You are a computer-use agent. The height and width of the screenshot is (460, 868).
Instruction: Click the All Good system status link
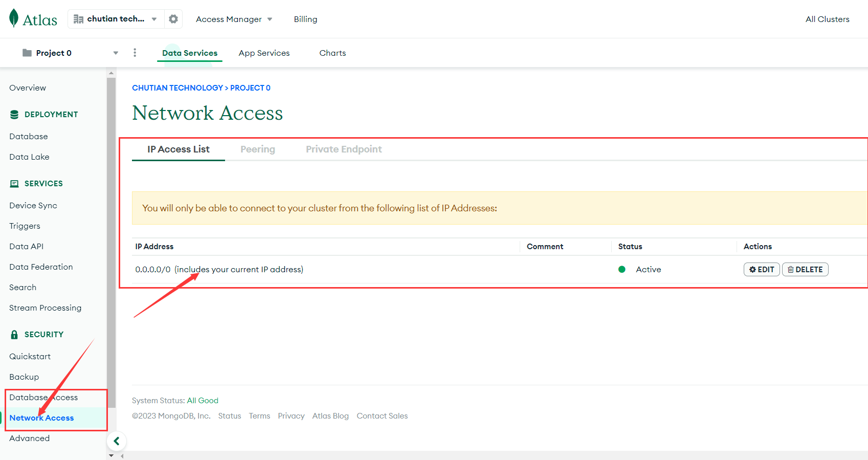203,401
